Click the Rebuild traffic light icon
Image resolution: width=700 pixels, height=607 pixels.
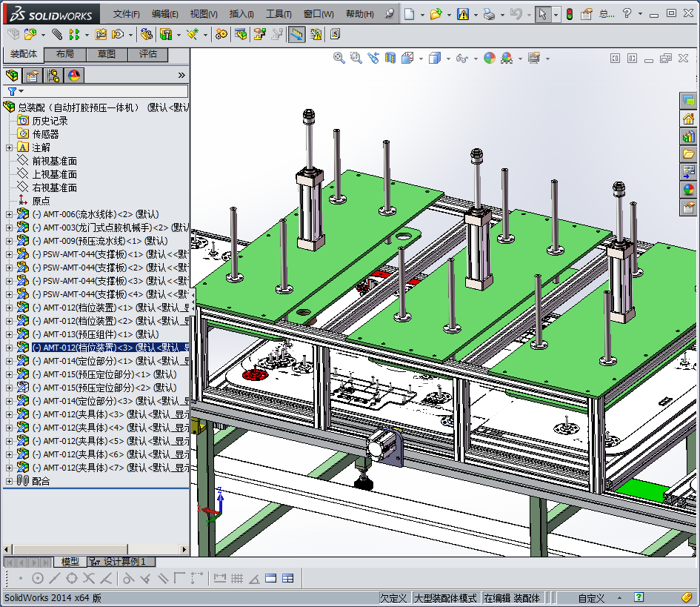tap(569, 14)
